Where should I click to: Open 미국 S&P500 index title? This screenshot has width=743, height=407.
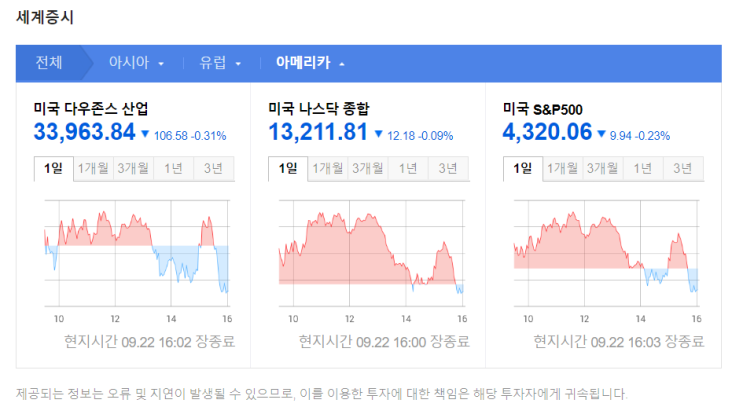click(x=543, y=109)
